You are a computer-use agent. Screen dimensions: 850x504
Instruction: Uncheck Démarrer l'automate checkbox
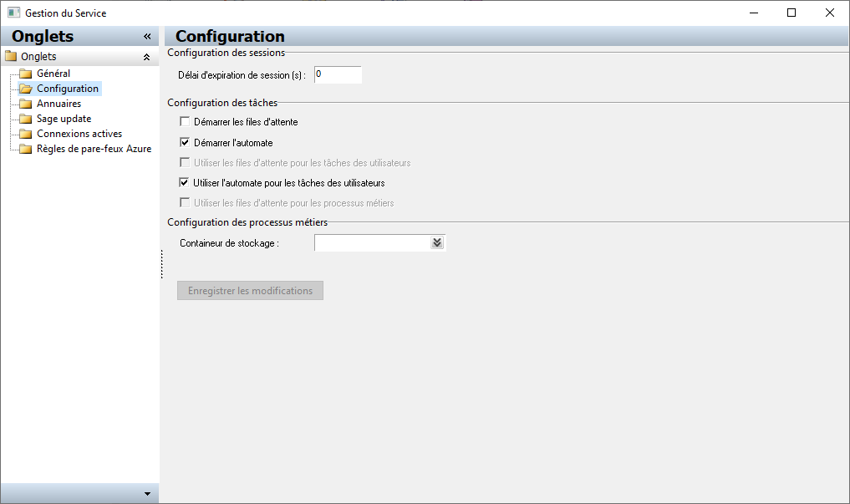tap(185, 143)
